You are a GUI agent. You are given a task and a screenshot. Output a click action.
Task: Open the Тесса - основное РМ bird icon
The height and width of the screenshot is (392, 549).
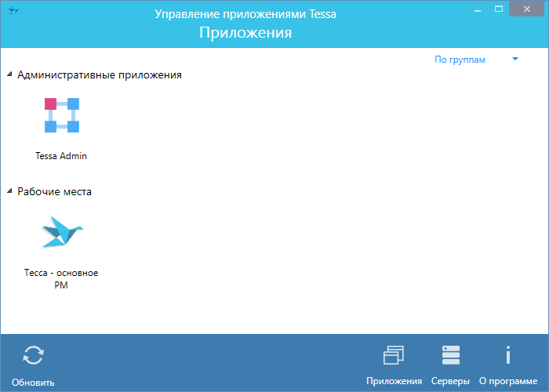tap(62, 232)
